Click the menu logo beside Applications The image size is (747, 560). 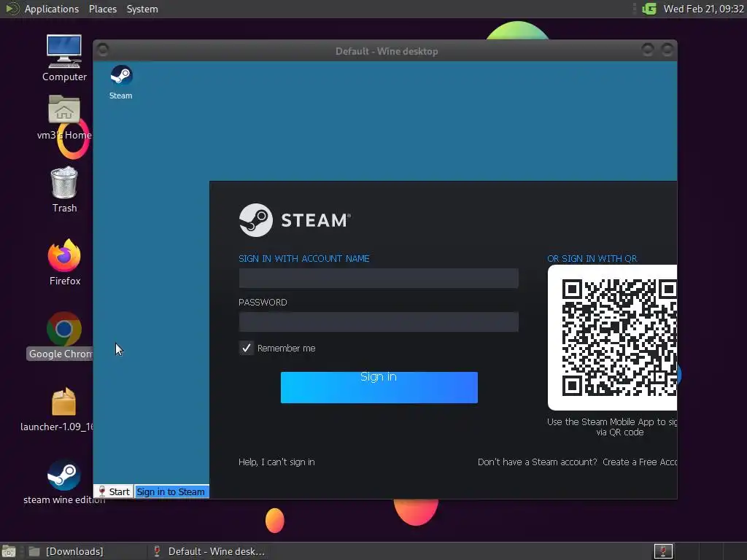pos(12,9)
